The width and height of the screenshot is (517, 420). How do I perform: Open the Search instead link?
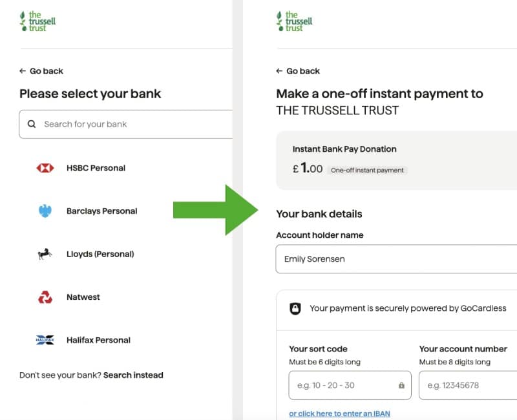click(134, 375)
